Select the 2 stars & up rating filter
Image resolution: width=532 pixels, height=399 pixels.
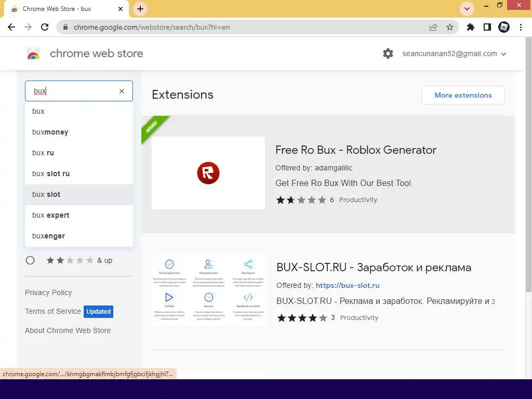(x=30, y=260)
